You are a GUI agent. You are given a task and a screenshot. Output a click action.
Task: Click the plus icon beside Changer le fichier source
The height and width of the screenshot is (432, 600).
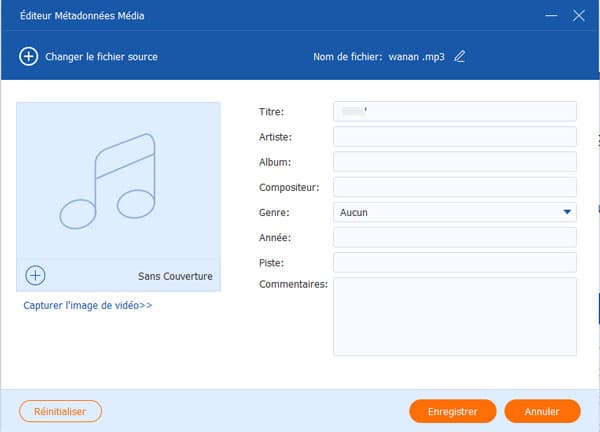coord(28,57)
